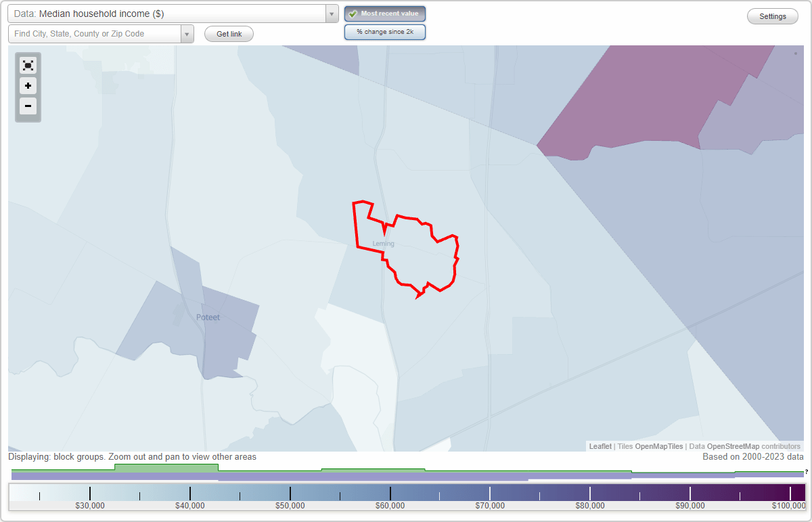Open the Data dropdown arrow on the left
This screenshot has height=522, width=812.
(331, 14)
